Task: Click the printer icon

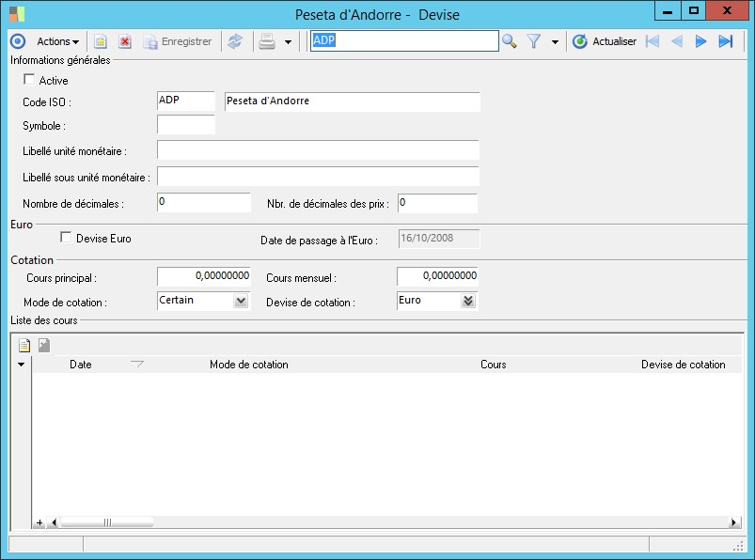Action: [x=267, y=41]
